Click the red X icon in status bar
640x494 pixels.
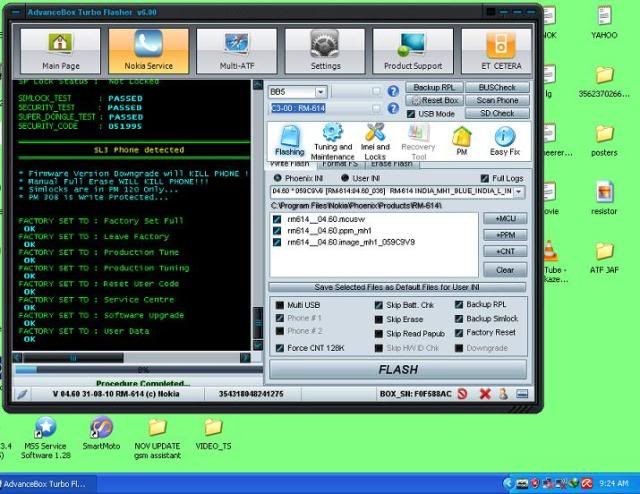(485, 394)
